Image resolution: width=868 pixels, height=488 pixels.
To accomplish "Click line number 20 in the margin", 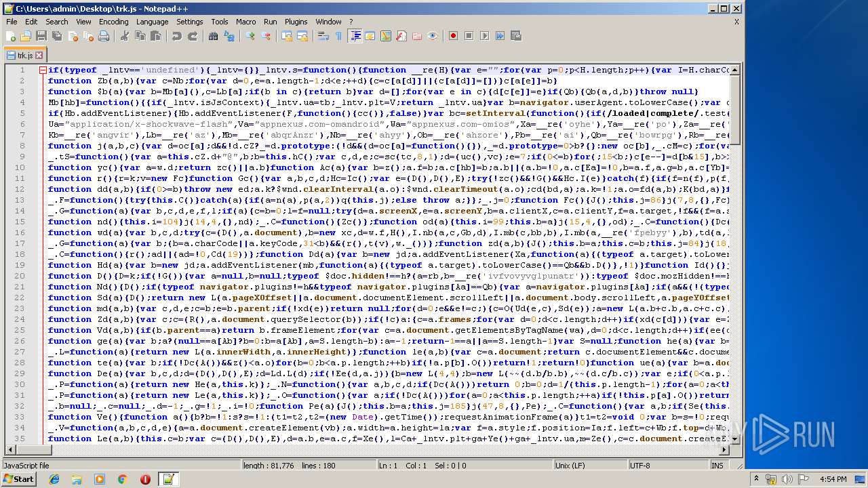I will (x=20, y=276).
